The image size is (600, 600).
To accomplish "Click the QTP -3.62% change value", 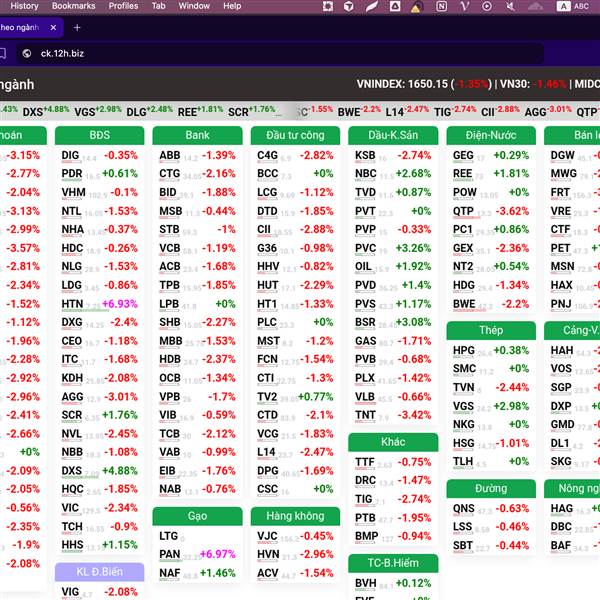I will [512, 211].
